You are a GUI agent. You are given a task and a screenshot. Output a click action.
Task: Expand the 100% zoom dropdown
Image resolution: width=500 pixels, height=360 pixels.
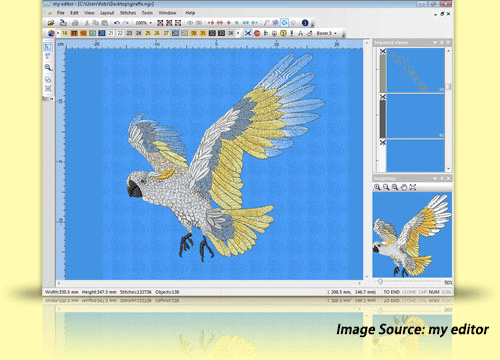151,23
